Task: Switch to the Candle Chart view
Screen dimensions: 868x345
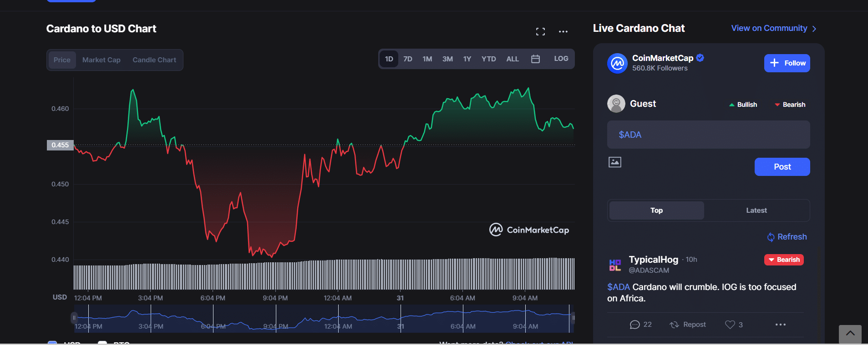Action: (x=154, y=60)
